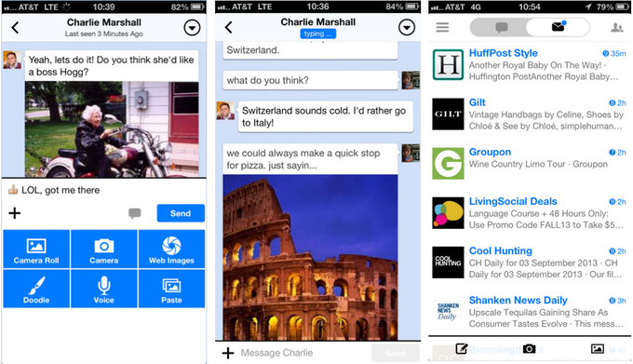Expand attachments plus next to Message Charlie

[228, 353]
